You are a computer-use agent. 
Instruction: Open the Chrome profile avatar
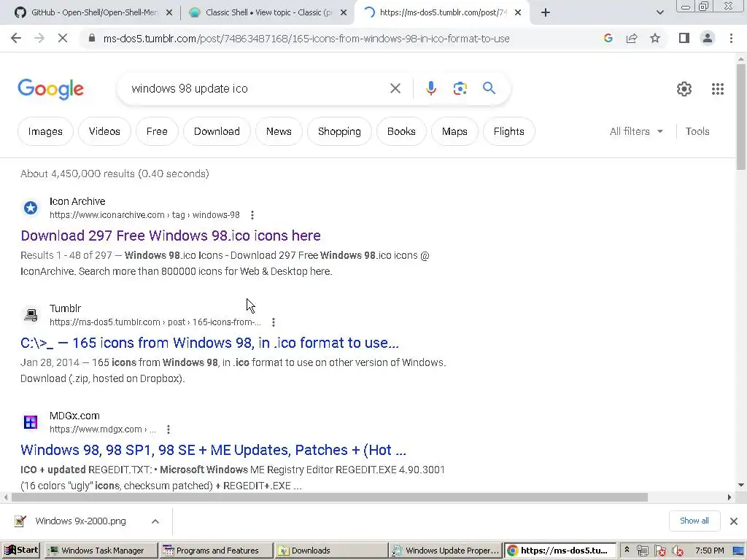point(708,38)
